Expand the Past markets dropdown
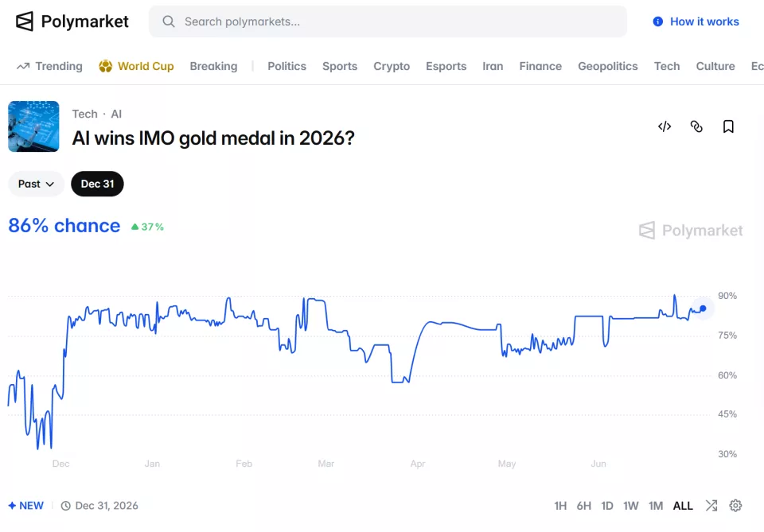This screenshot has height=532, width=764. pos(36,184)
